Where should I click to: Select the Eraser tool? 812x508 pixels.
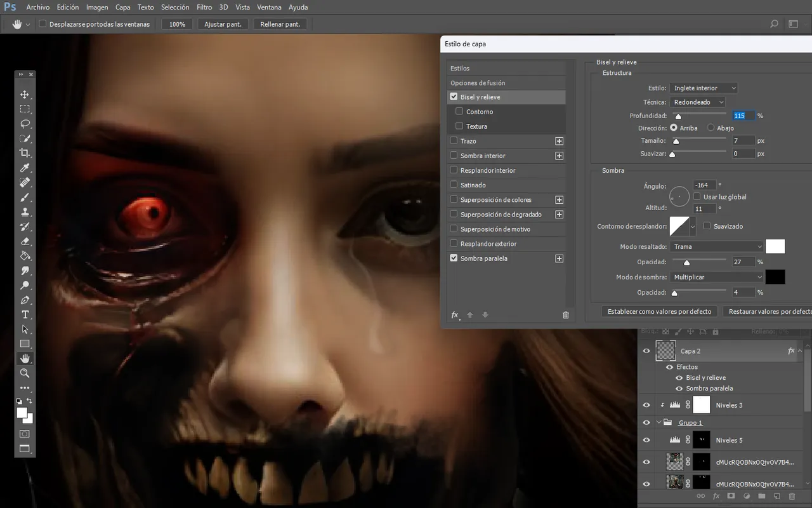[25, 241]
